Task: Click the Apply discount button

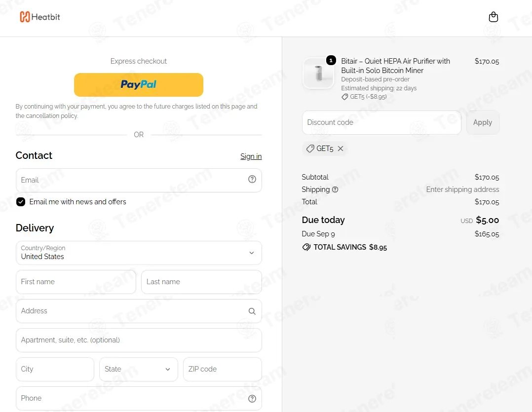Action: [483, 122]
